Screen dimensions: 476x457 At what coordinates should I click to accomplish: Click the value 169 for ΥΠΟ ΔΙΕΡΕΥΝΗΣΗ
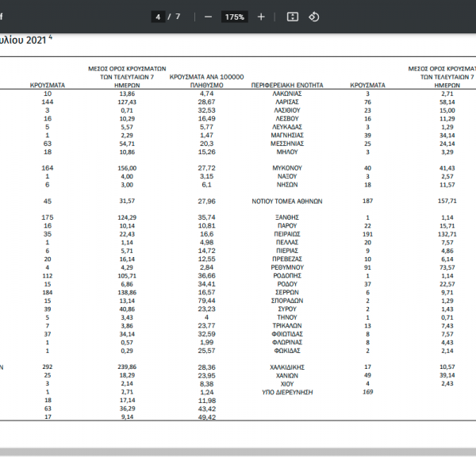coord(367,392)
